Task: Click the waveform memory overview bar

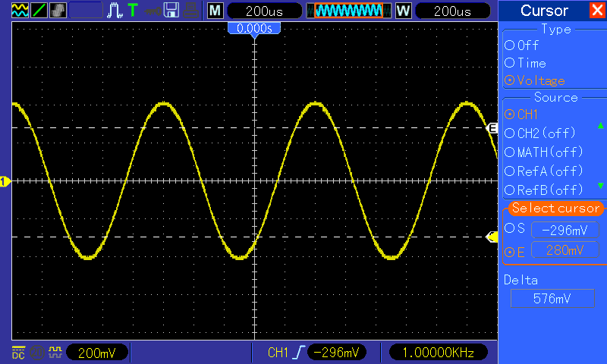Action: click(349, 11)
